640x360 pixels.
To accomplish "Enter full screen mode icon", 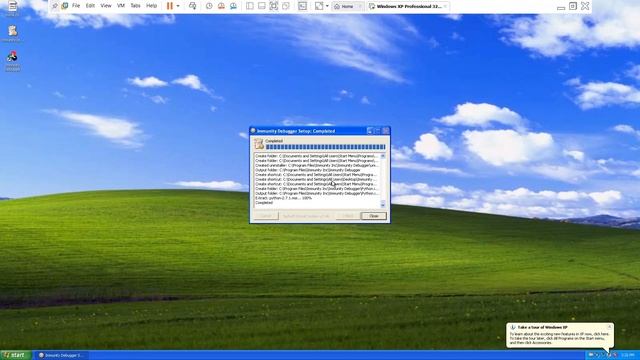I will pyautogui.click(x=274, y=6).
